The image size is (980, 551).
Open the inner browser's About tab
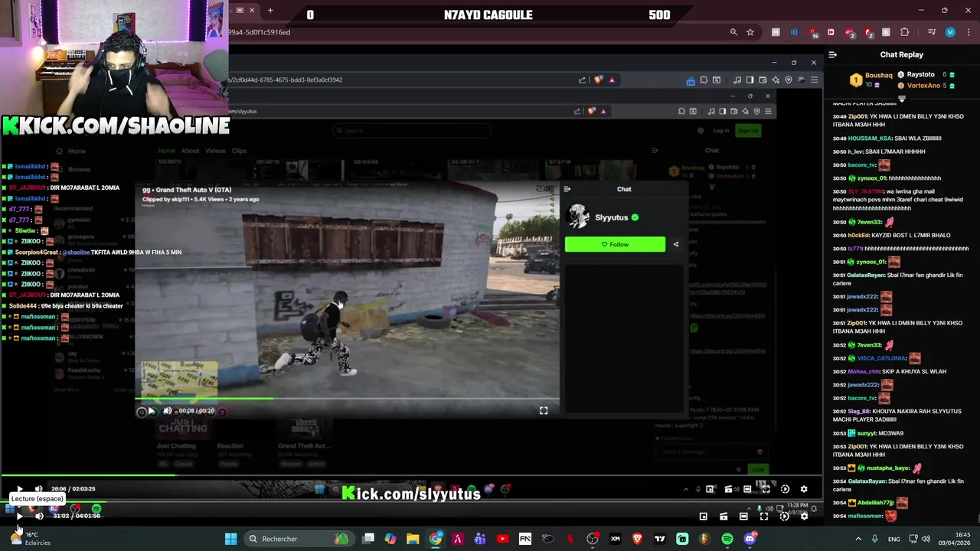(x=190, y=151)
